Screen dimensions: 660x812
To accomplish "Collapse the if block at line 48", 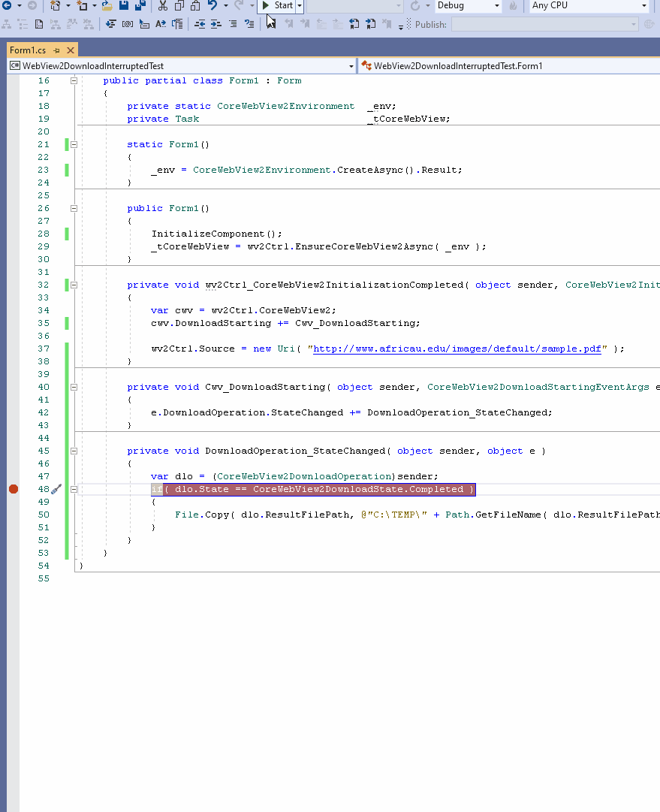I will click(x=74, y=489).
